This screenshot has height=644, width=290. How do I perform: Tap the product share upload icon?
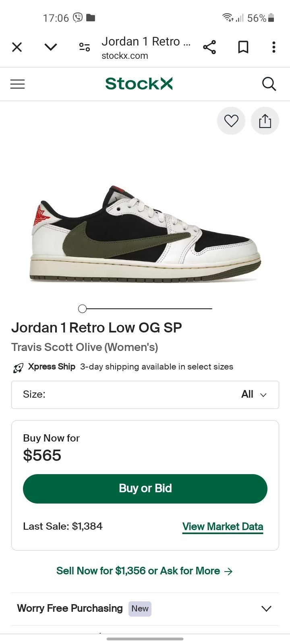pyautogui.click(x=265, y=121)
